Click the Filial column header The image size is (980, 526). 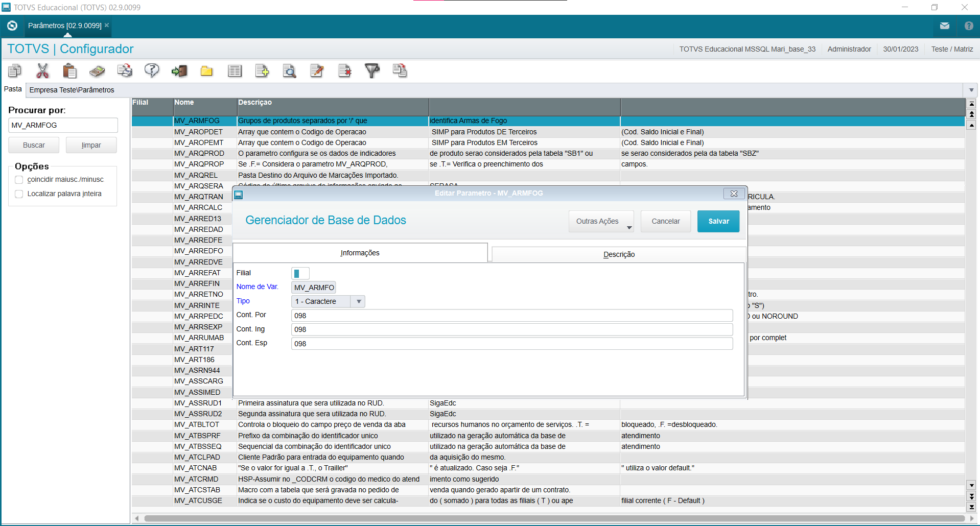(x=152, y=107)
